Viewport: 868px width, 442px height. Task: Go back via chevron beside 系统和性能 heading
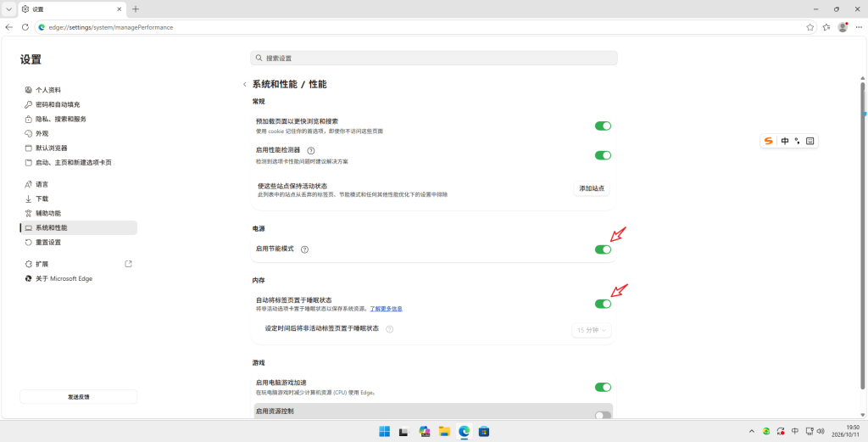click(x=245, y=85)
